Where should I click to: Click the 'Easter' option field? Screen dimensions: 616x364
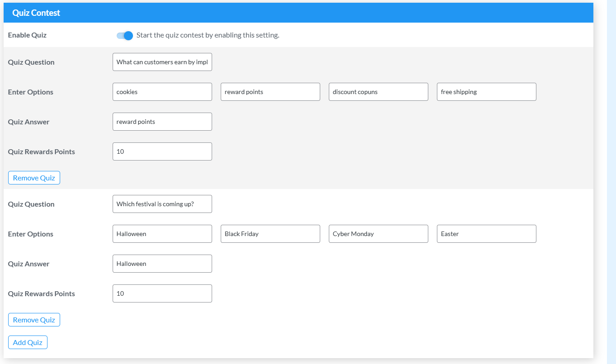click(x=486, y=234)
